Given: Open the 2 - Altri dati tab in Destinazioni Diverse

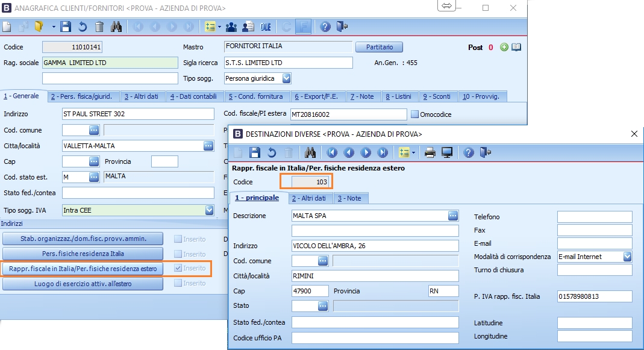Looking at the screenshot, I should 308,198.
